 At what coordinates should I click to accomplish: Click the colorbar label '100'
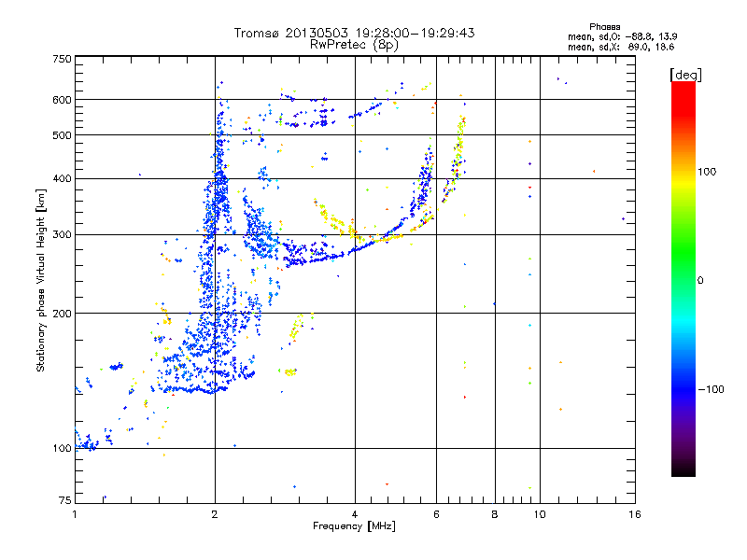pyautogui.click(x=707, y=172)
